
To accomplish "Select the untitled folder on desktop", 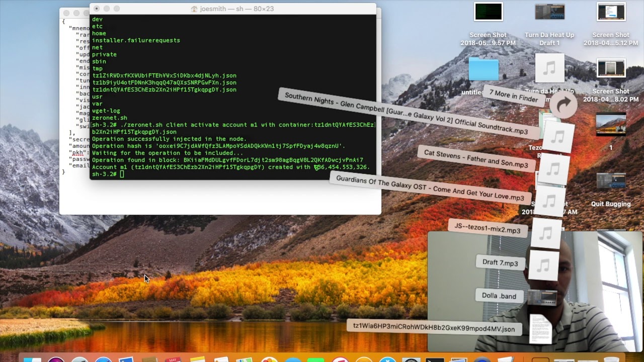I will pyautogui.click(x=484, y=69).
